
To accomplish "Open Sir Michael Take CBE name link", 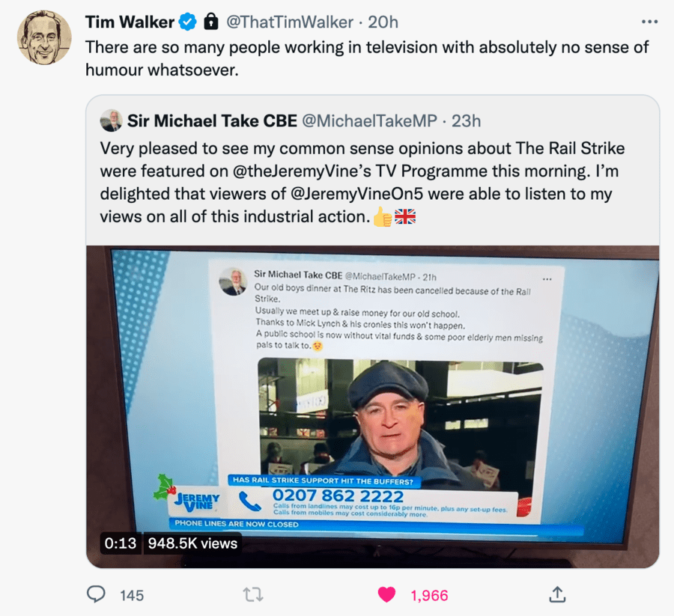I will pyautogui.click(x=212, y=121).
